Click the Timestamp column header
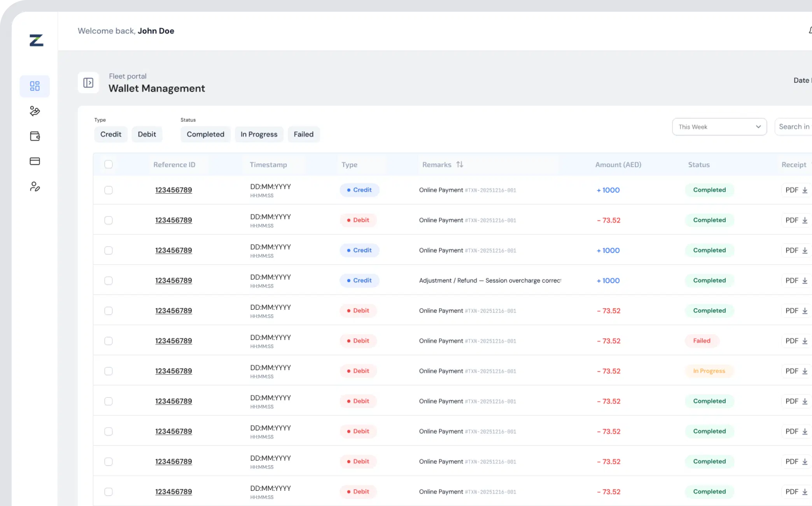This screenshot has width=812, height=506. [268, 165]
